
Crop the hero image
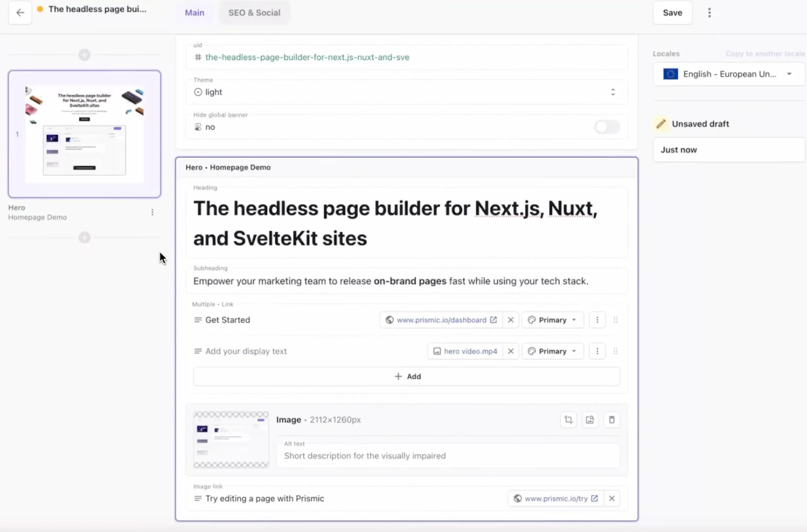click(568, 420)
